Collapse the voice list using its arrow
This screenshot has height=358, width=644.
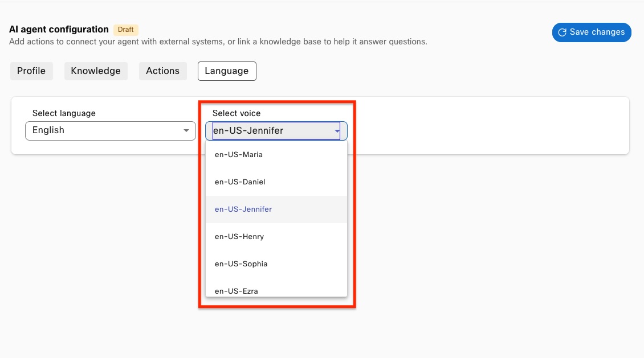click(337, 131)
